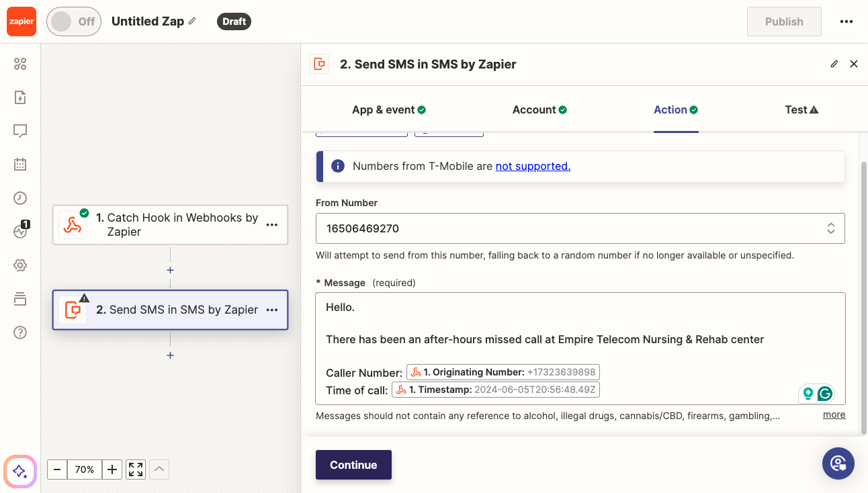Screen dimensions: 868x493
Task: Open more options for Send SMS step
Action: (x=272, y=310)
